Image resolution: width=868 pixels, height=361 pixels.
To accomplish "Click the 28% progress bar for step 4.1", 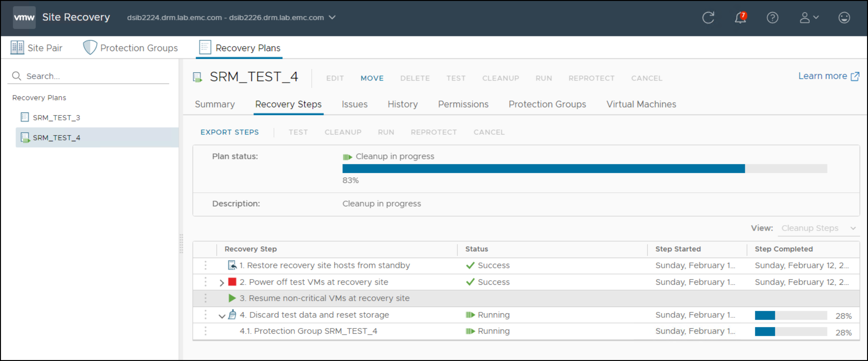I will [791, 332].
